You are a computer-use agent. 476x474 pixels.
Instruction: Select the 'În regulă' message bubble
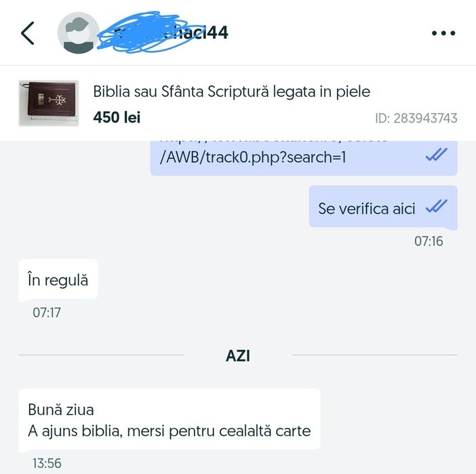[58, 280]
